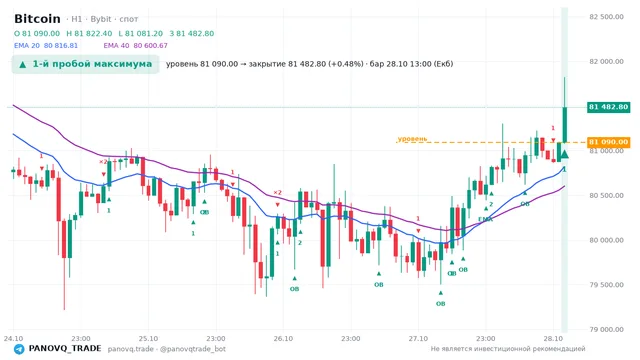
Task: Select the close value З 81 482.80
Action: tap(191, 33)
